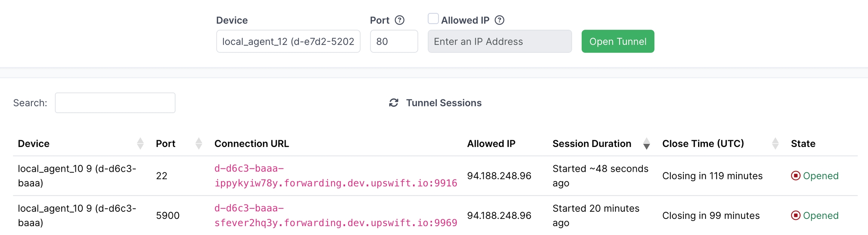Click the State column header
Image resolution: width=868 pixels, height=235 pixels.
click(x=803, y=144)
